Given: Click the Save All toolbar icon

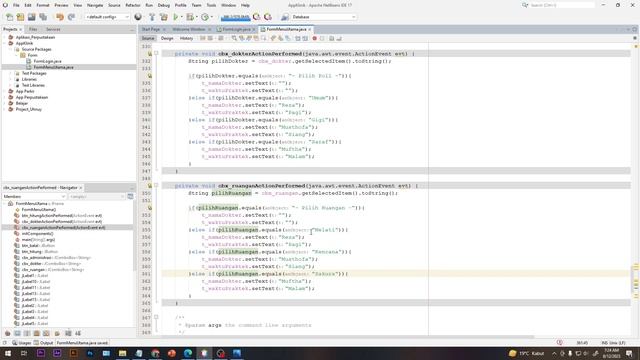Looking at the screenshot, I should tap(43, 17).
